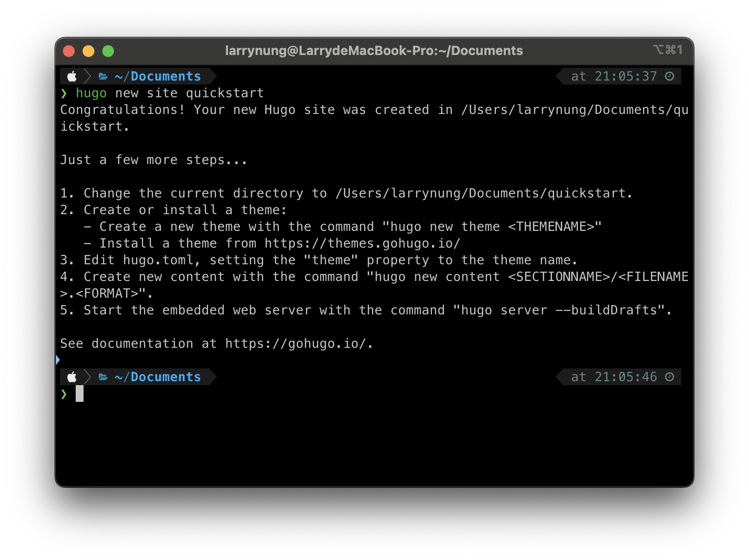Minimize the terminal with yellow button

tap(88, 51)
